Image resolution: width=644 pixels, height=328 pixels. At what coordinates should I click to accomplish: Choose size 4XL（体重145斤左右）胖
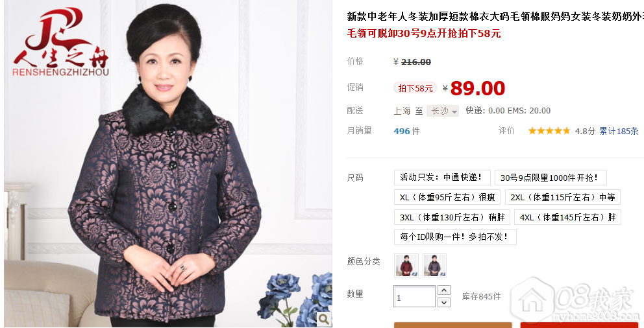[567, 217]
